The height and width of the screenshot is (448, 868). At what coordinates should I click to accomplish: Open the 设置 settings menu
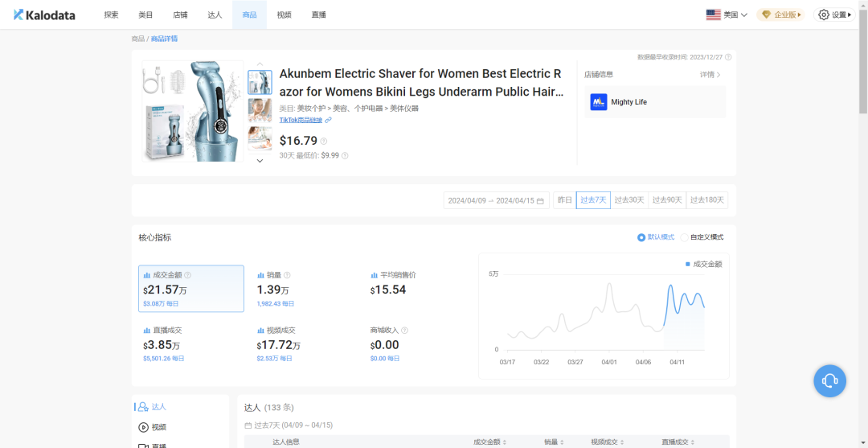(x=834, y=15)
